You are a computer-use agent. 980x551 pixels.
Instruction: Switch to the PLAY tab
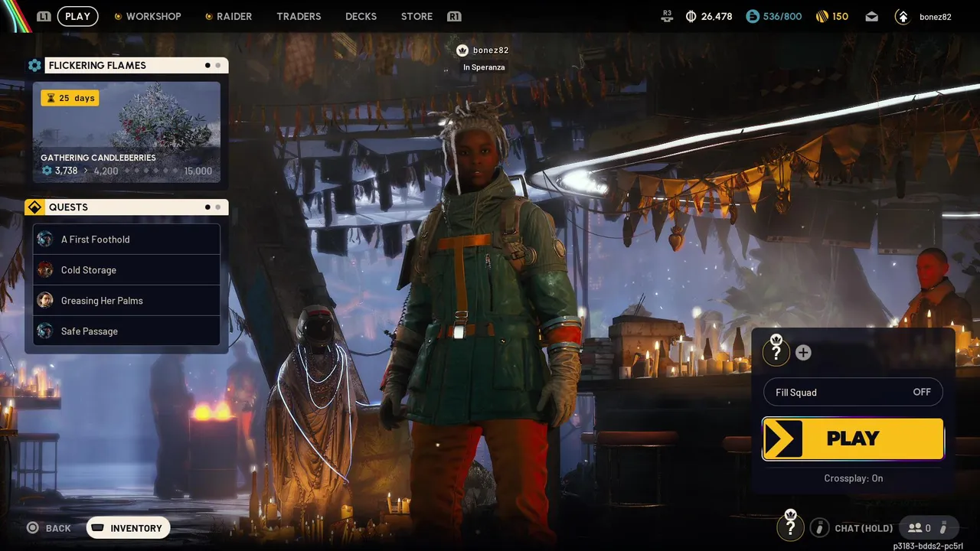pyautogui.click(x=77, y=16)
